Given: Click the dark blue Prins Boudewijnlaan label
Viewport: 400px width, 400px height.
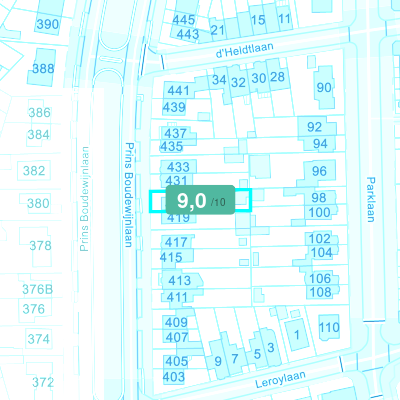Looking at the screenshot, I should tap(129, 195).
